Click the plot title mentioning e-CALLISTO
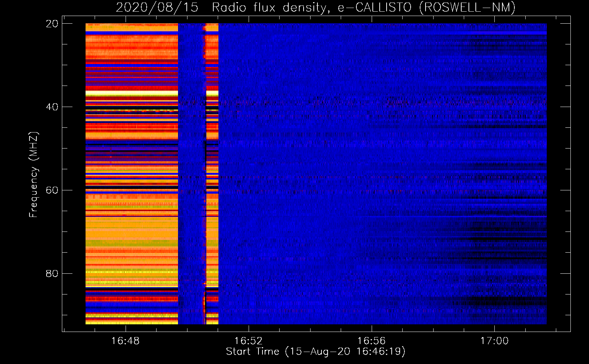This screenshot has height=364, width=589. coord(316,7)
